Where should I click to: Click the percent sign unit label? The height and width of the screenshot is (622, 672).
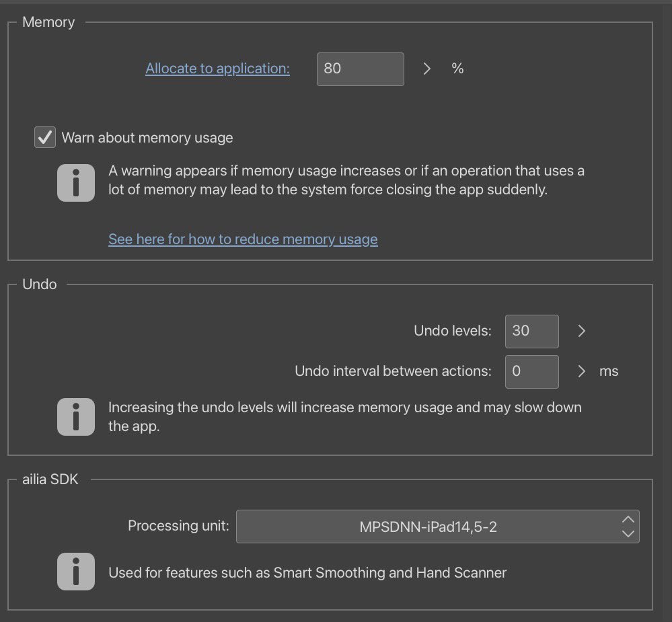457,69
